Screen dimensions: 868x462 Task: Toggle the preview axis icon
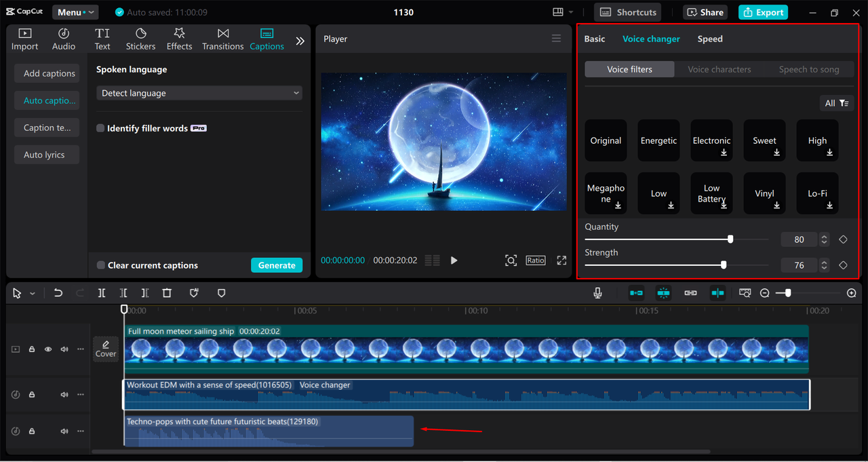pos(717,293)
